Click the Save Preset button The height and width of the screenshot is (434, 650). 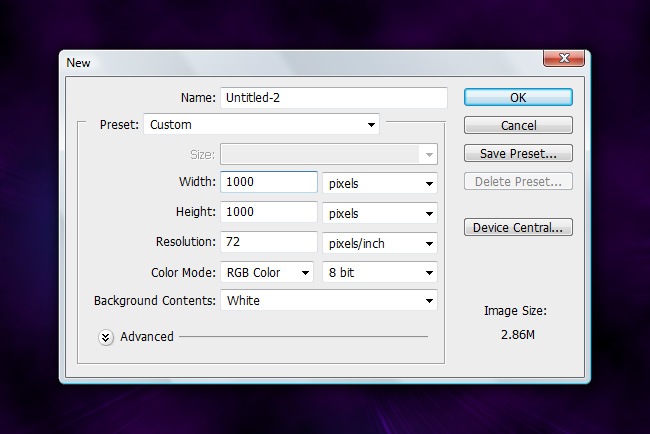(518, 154)
